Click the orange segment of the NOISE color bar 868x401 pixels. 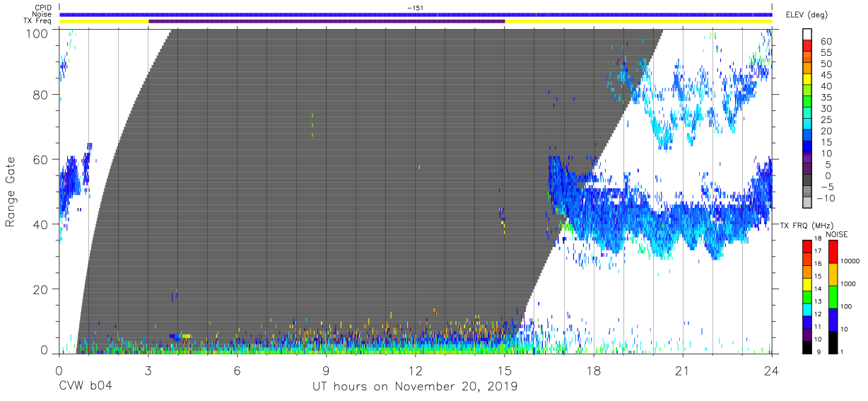pyautogui.click(x=833, y=274)
